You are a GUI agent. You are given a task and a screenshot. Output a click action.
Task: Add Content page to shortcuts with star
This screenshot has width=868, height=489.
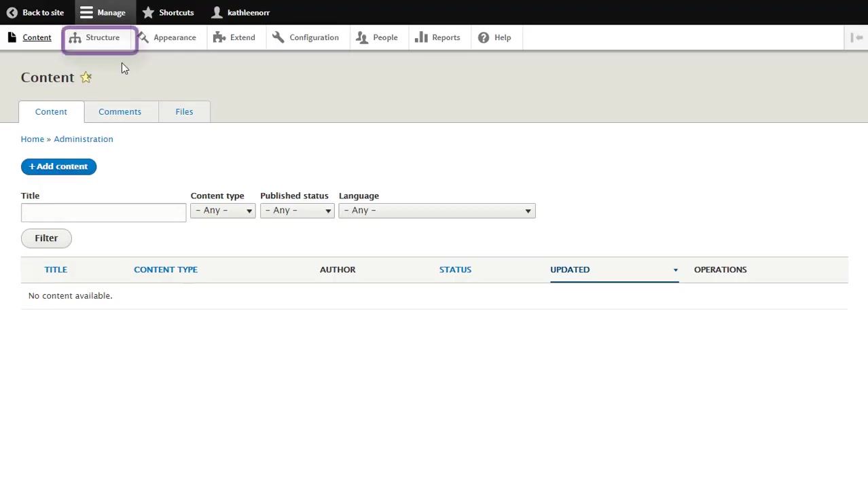(86, 77)
